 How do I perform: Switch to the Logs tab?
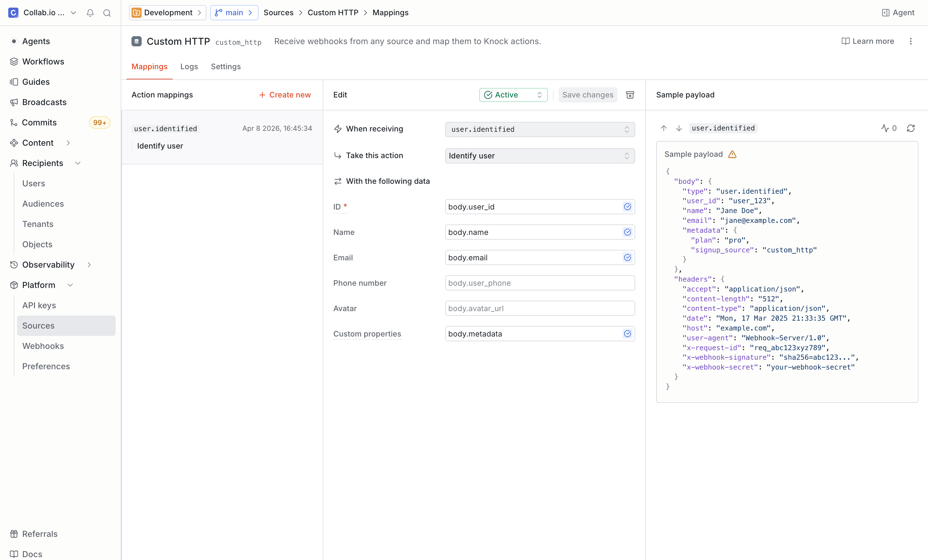[x=189, y=67]
